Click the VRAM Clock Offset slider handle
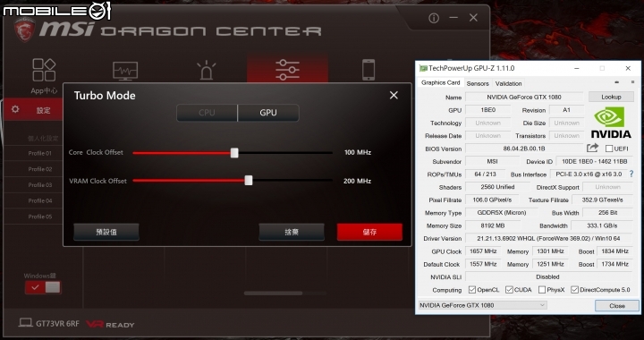Screen dimensions: 644x340 [249, 181]
